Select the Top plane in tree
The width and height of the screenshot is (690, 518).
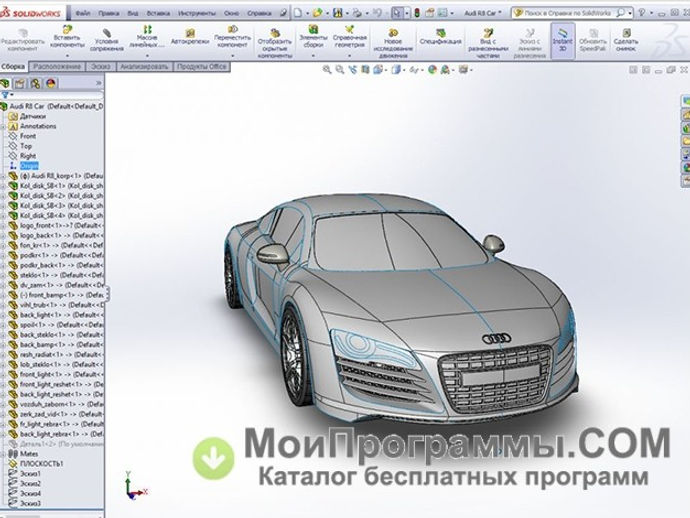(x=26, y=146)
